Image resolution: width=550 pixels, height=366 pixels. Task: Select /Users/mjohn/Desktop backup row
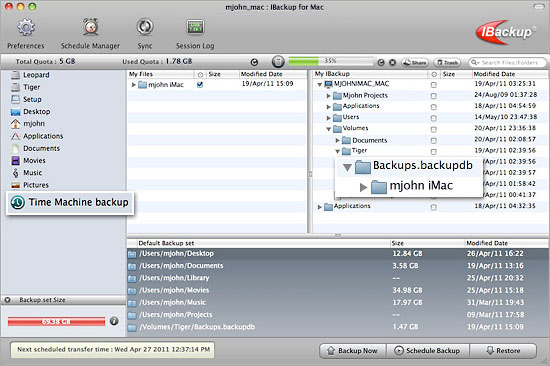(x=338, y=253)
